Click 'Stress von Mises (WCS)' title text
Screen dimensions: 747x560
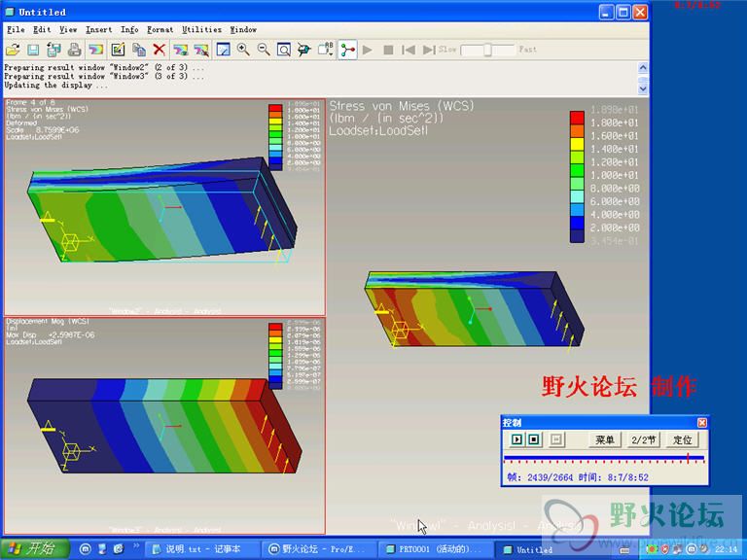402,106
